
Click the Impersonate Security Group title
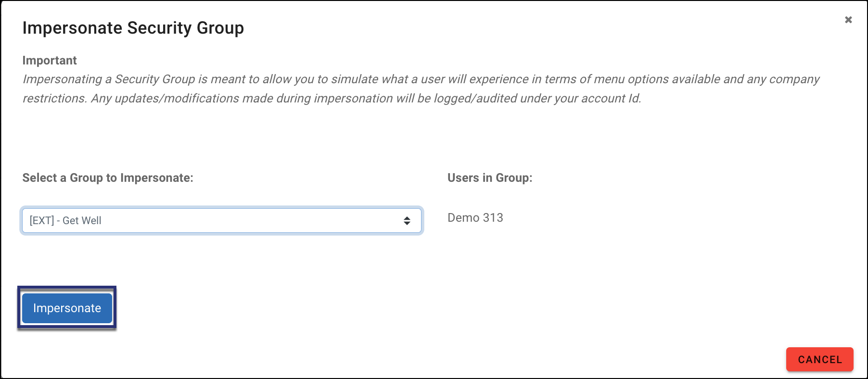coord(133,28)
